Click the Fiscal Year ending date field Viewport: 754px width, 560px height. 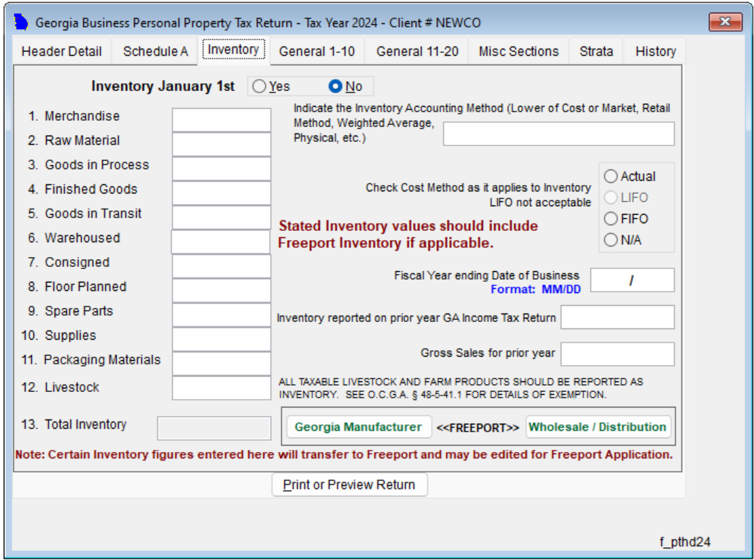(x=632, y=280)
